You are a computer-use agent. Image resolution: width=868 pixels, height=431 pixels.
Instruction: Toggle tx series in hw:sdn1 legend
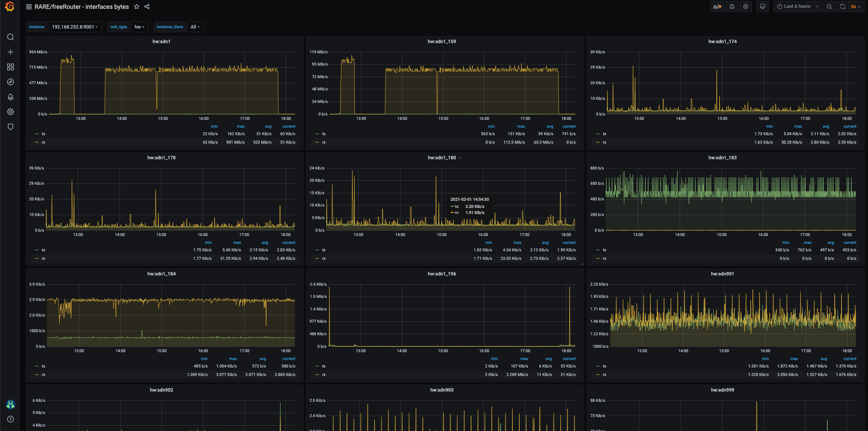pyautogui.click(x=44, y=134)
